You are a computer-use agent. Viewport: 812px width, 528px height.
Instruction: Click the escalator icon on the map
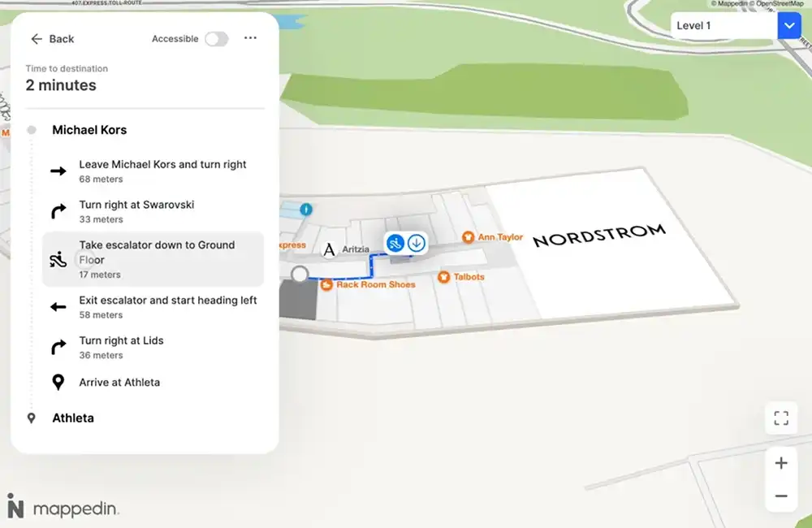[x=395, y=243]
